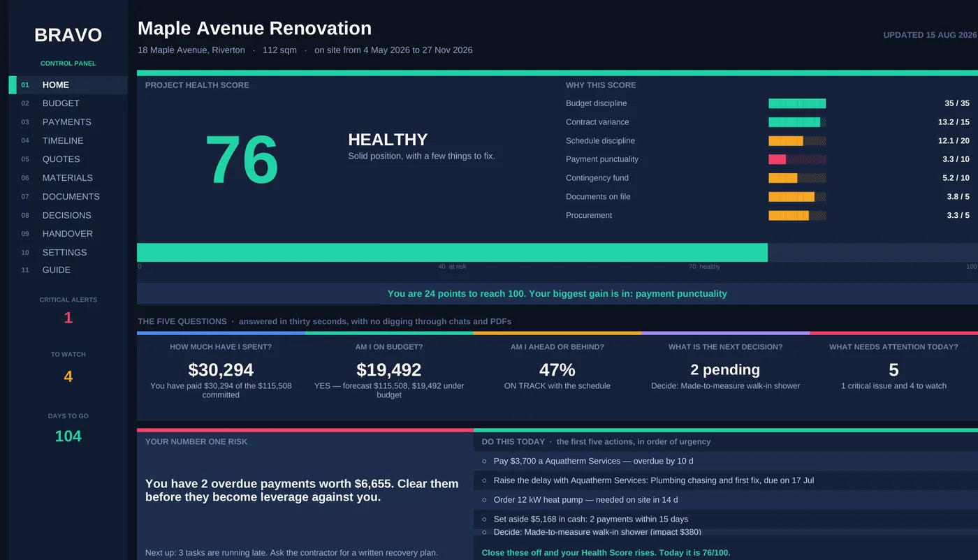Click the Schedule discipline score bar
Image resolution: width=978 pixels, height=560 pixels.
[797, 141]
